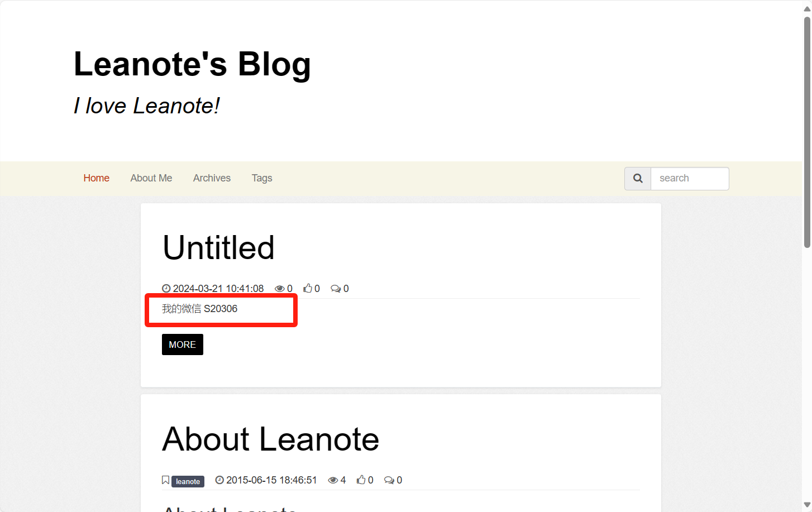
Task: Click the scroll down arrow of scrollbar
Action: point(807,505)
